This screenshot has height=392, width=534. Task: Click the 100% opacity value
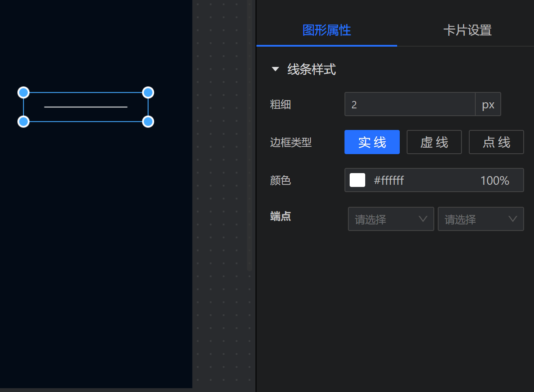click(495, 180)
